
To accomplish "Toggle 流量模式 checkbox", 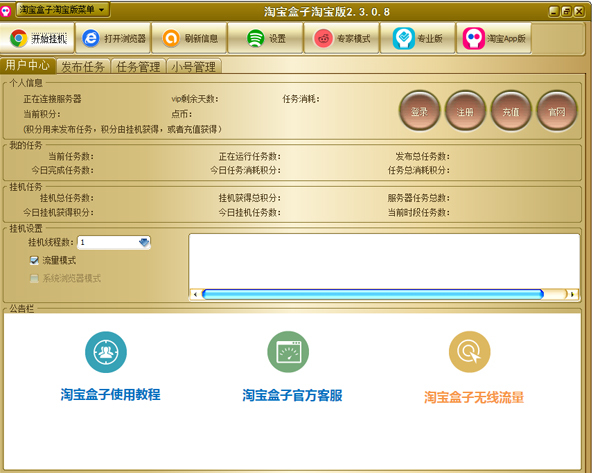I will click(x=34, y=260).
